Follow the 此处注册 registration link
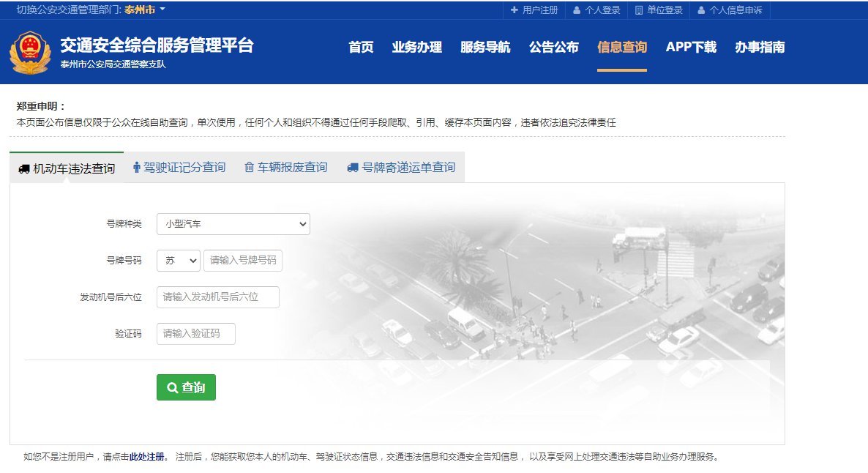The image size is (868, 473). (147, 457)
